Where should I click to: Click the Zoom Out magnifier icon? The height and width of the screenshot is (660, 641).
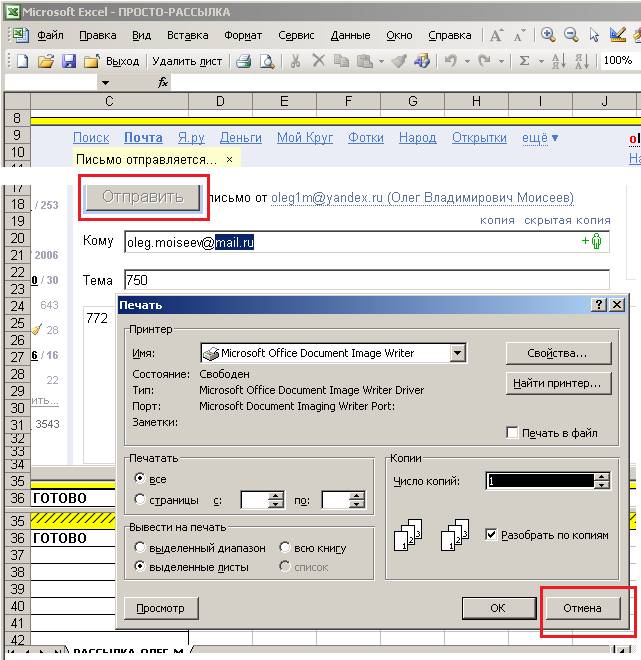click(x=571, y=35)
